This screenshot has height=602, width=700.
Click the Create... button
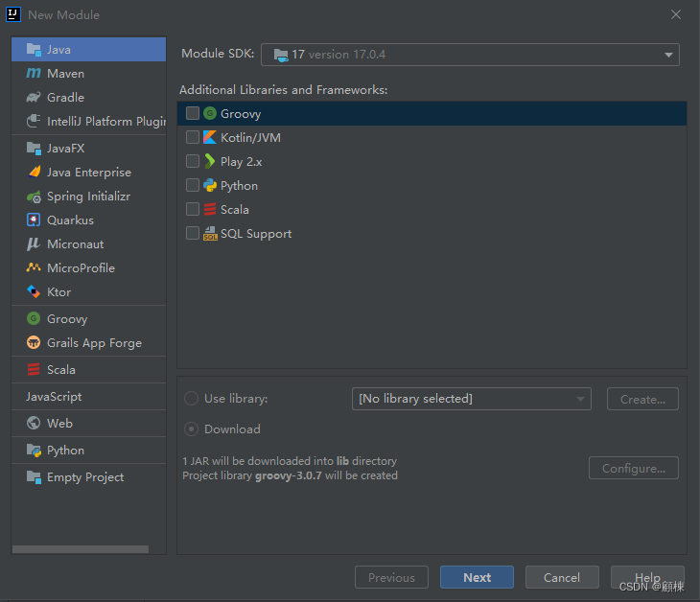tap(642, 399)
